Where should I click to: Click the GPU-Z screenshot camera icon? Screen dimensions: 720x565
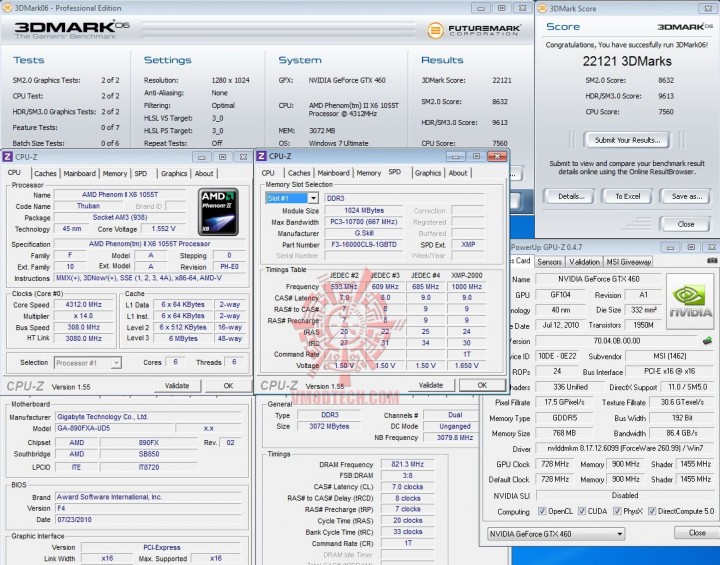[712, 260]
